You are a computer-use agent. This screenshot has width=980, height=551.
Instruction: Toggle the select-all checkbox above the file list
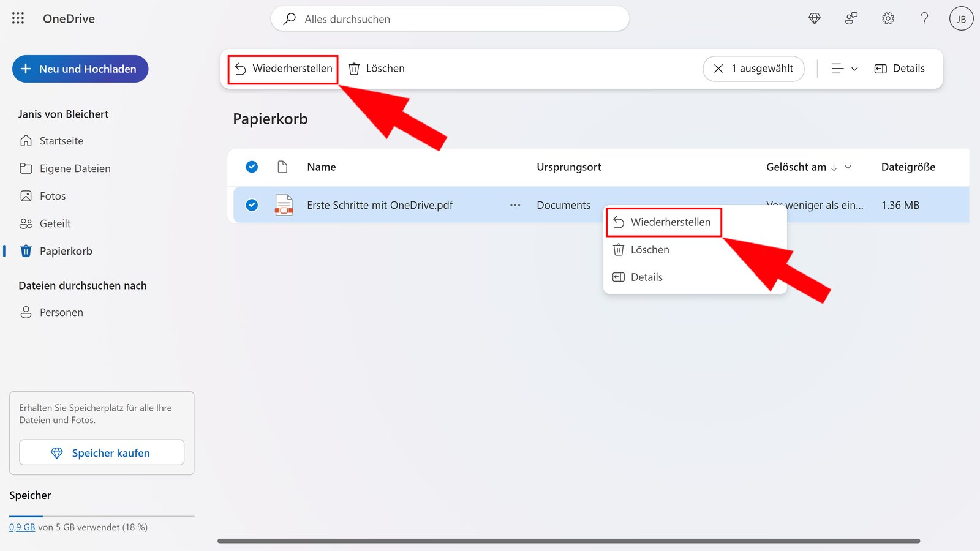click(252, 167)
